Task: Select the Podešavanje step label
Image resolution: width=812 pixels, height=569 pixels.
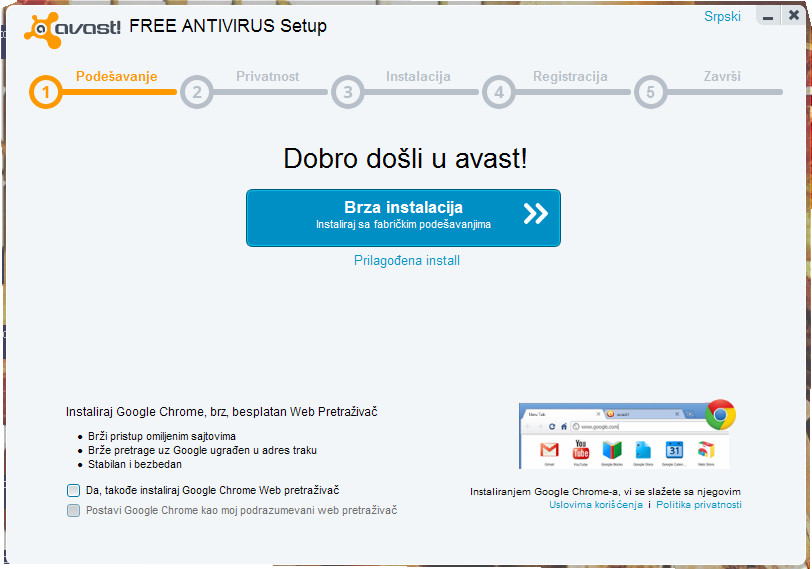Action: 117,77
